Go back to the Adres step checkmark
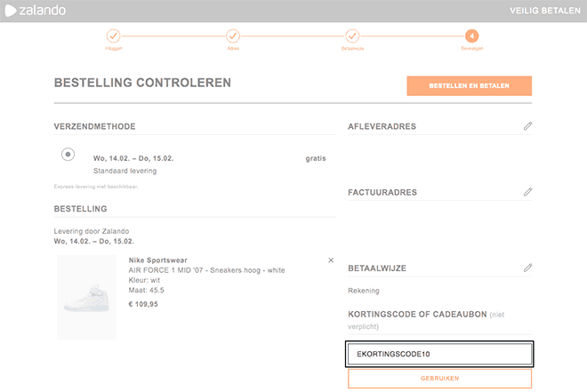This screenshot has height=392, width=587. click(x=233, y=36)
